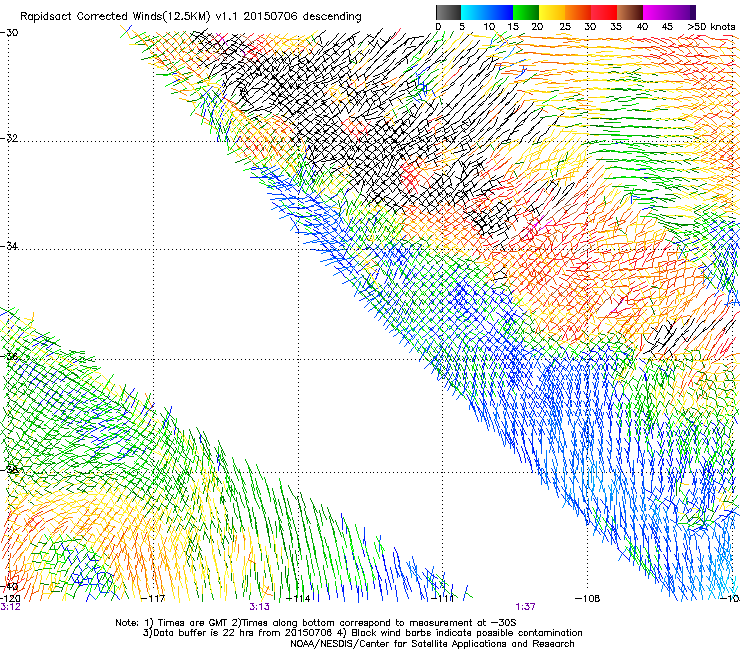Screen dimensions: 740x650
Task: Click the purple 3:12 time label
Action: 10,607
